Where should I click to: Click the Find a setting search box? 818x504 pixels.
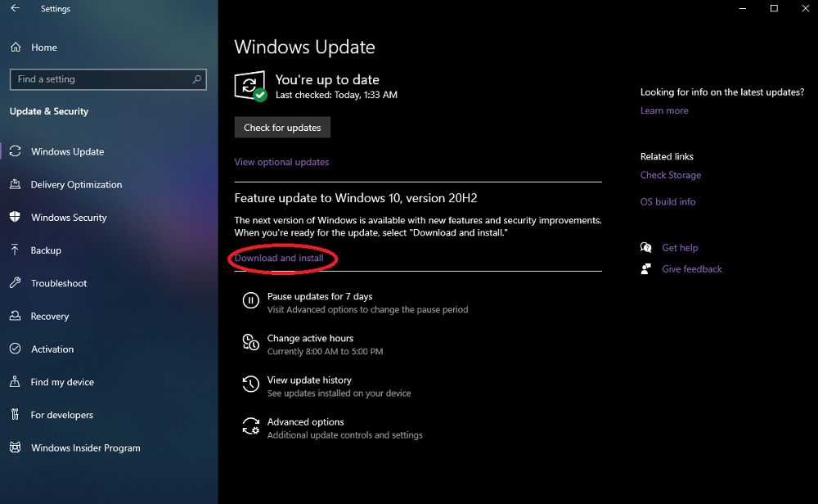(98, 79)
